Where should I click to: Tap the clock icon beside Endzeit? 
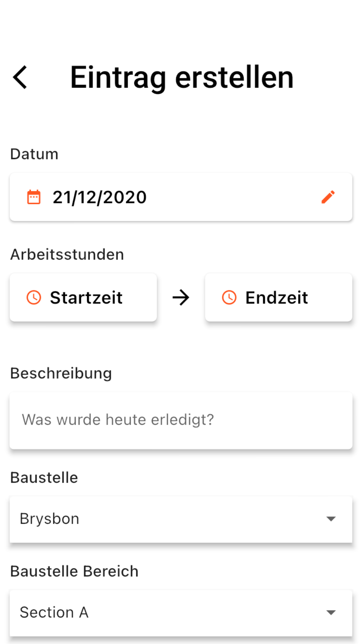[229, 297]
